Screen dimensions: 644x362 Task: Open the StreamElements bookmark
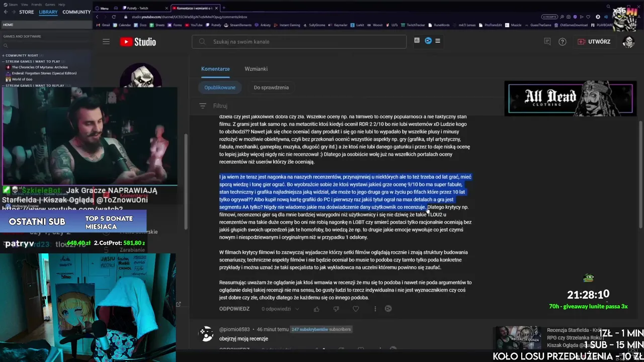pyautogui.click(x=238, y=25)
